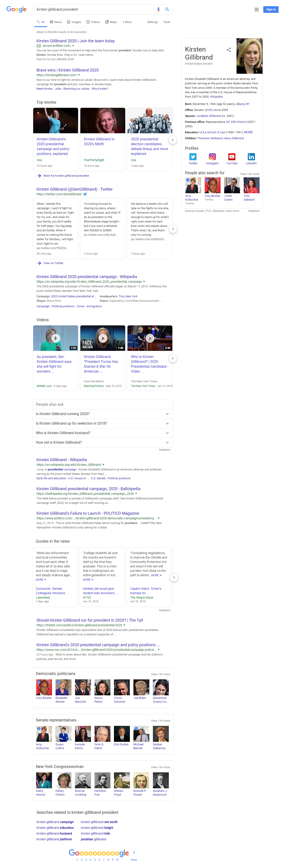Expand 'Is Kirsten Gillibrand up for reelection in 2018?'

[103, 423]
